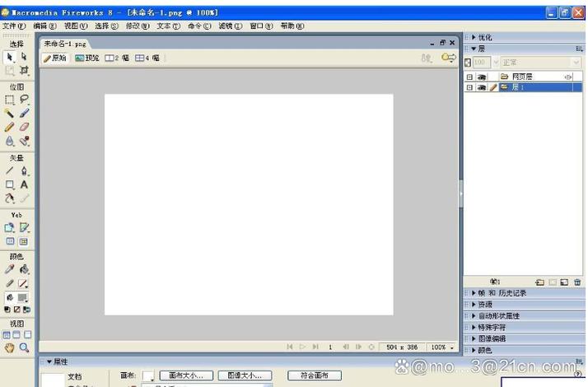Image resolution: width=588 pixels, height=387 pixels.
Task: Select the Eraser tool
Action: coord(24,128)
